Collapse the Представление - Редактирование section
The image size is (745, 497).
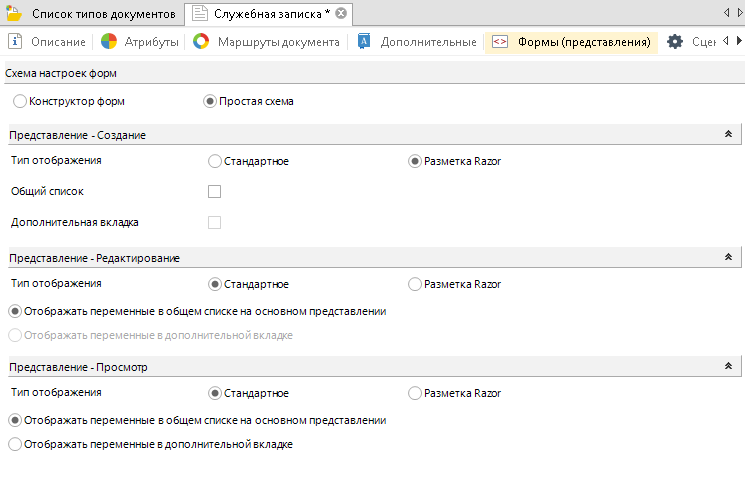[x=727, y=258]
